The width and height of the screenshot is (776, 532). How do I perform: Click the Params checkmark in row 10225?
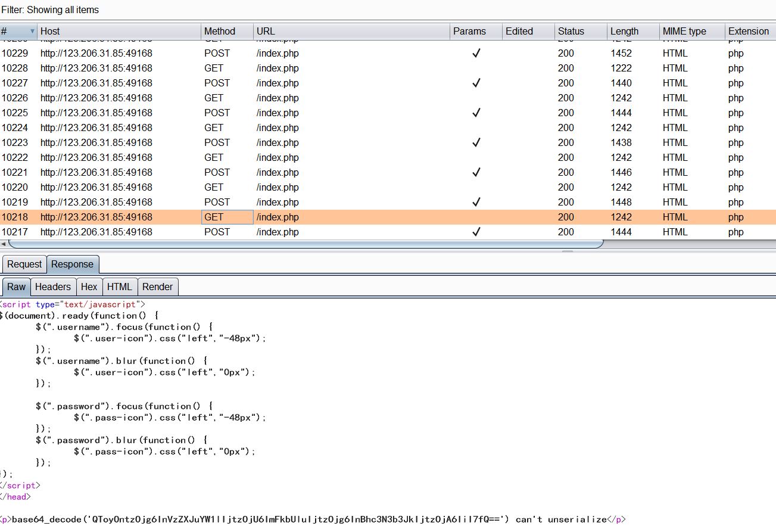pyautogui.click(x=476, y=113)
